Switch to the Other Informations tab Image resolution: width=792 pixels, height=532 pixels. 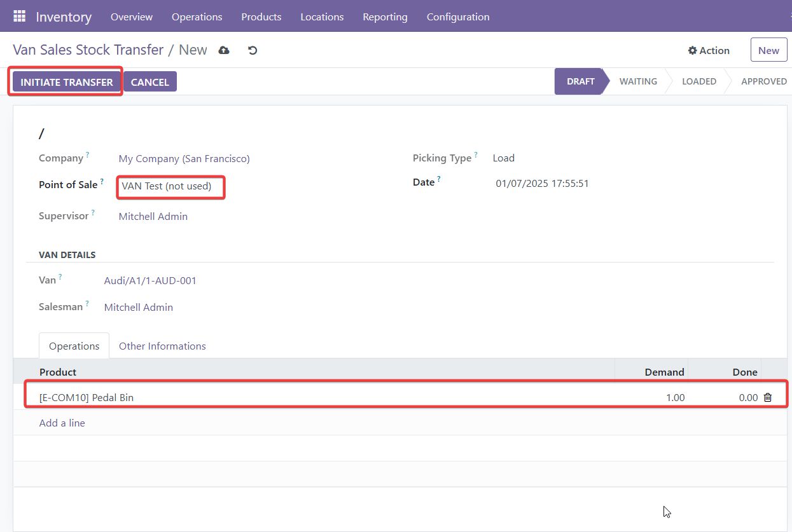162,346
